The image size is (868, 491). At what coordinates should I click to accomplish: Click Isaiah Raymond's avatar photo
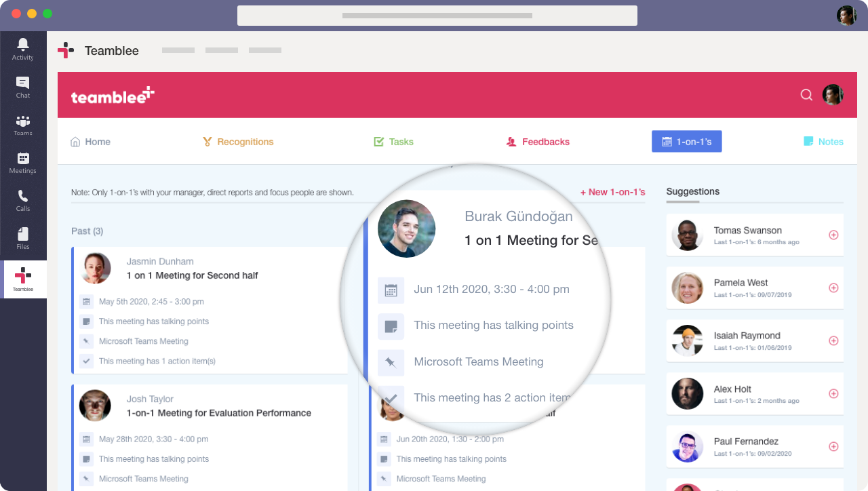(x=687, y=340)
